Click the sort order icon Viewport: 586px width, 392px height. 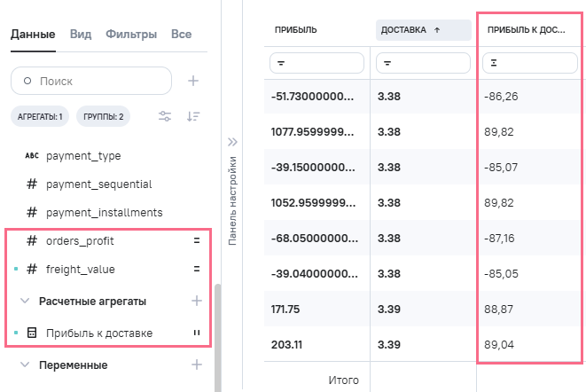point(193,116)
